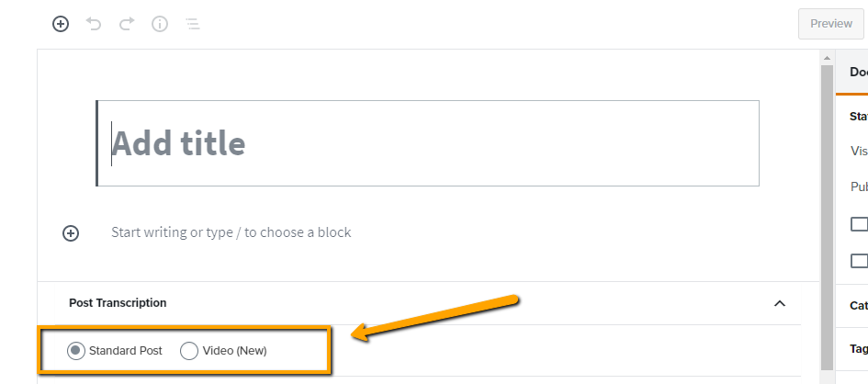Tick the second checkbox in sidebar
Image resolution: width=868 pixels, height=384 pixels.
tap(859, 261)
